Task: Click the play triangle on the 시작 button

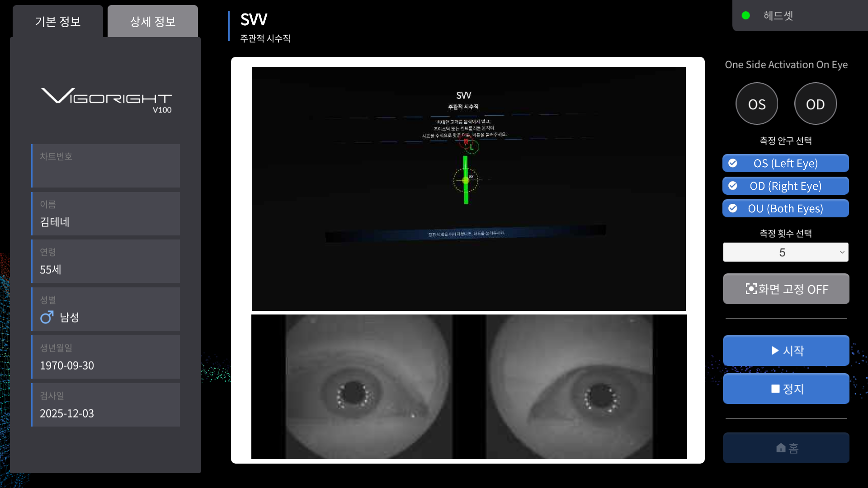Action: pos(775,351)
